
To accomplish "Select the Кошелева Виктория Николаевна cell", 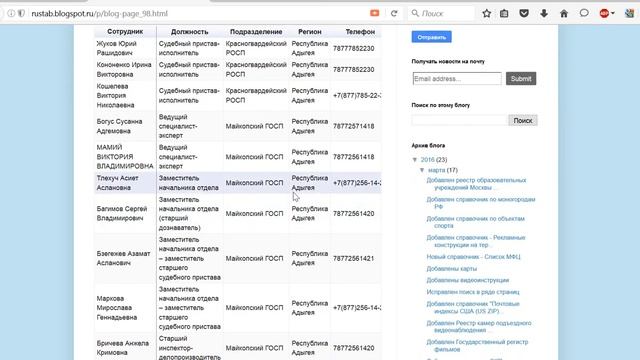I will pyautogui.click(x=125, y=96).
